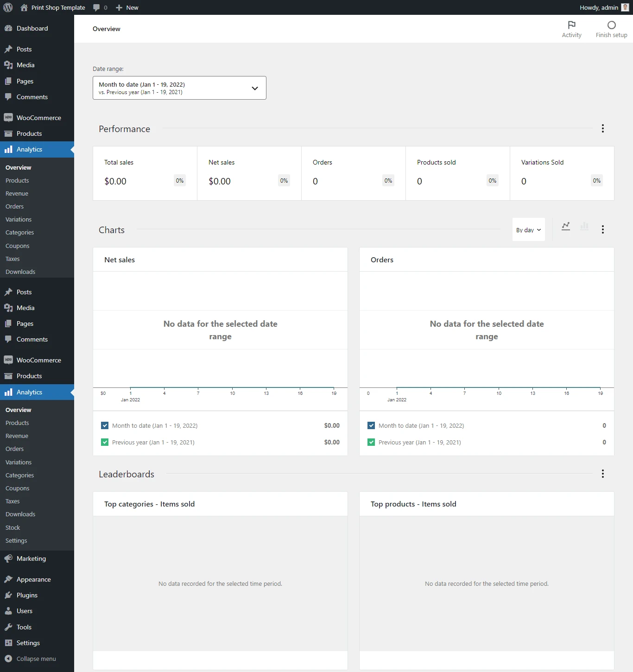Switch to the bar chart view icon

click(584, 226)
